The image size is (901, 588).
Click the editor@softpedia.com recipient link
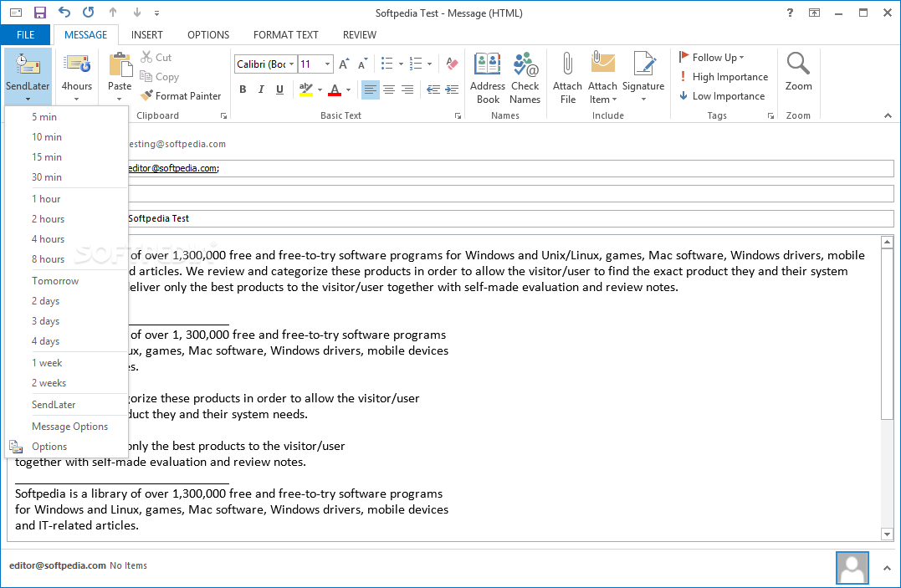coord(172,168)
